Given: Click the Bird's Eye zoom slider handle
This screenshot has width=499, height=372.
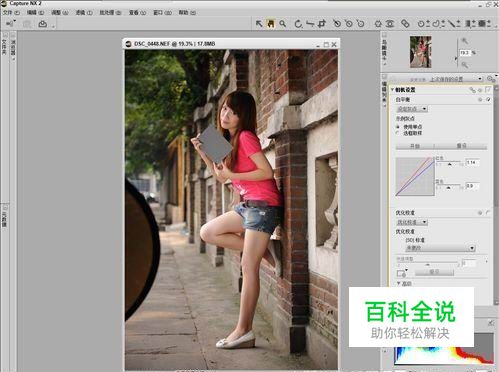Looking at the screenshot, I should [456, 58].
